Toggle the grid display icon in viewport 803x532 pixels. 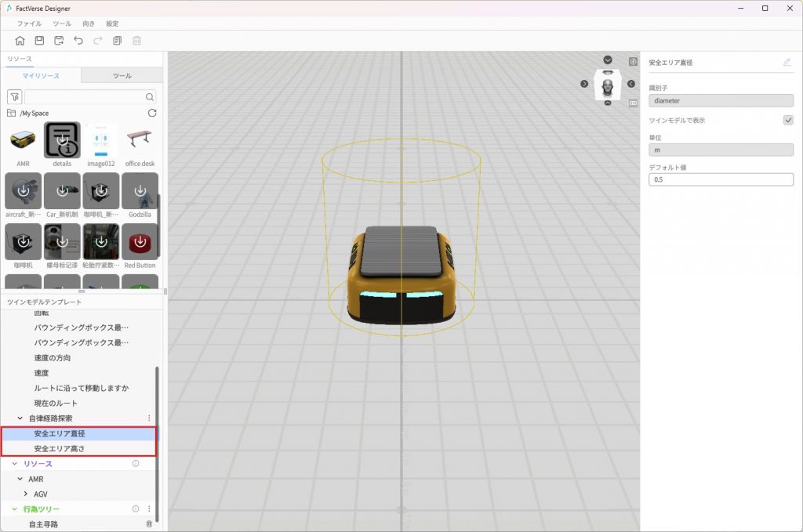(633, 102)
